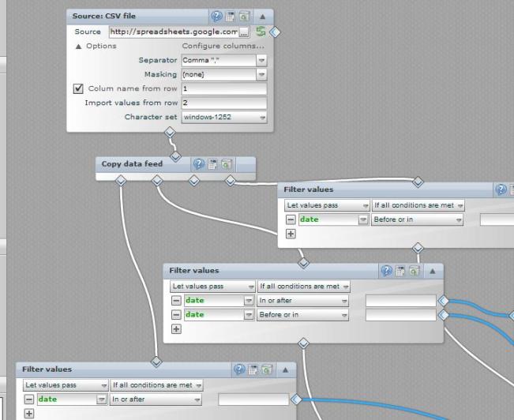Image resolution: width=514 pixels, height=420 pixels.
Task: Open help for Source: CSV file block
Action: tap(216, 16)
